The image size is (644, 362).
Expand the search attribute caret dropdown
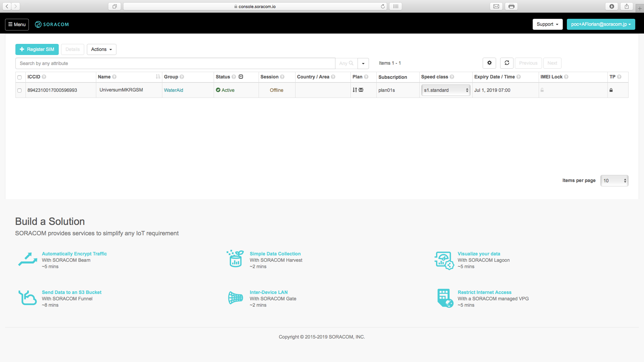[363, 63]
